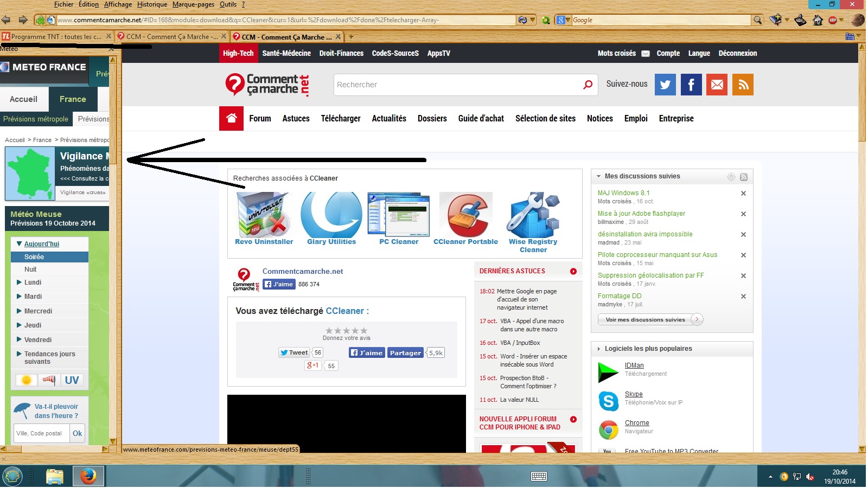The image size is (868, 488).
Task: Click the Déconnexion link
Action: pyautogui.click(x=737, y=53)
